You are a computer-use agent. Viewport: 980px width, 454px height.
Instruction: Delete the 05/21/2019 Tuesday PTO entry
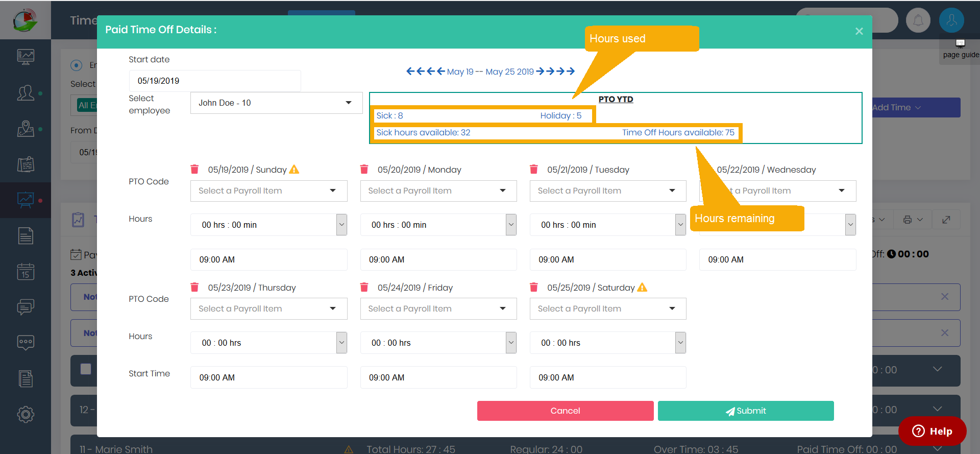534,169
